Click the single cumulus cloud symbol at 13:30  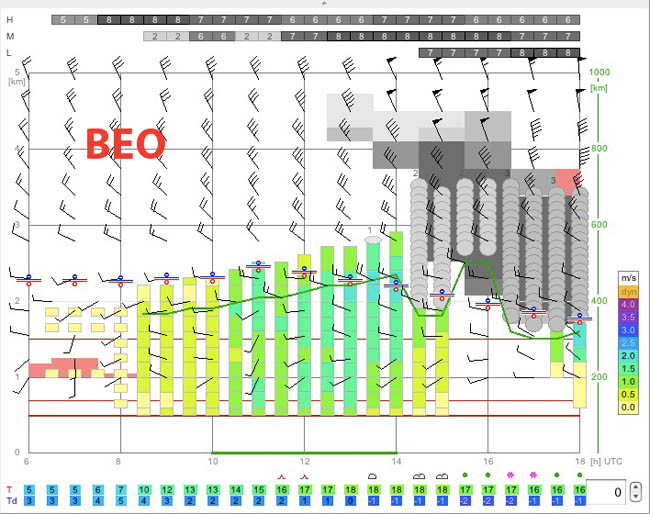pyautogui.click(x=373, y=476)
